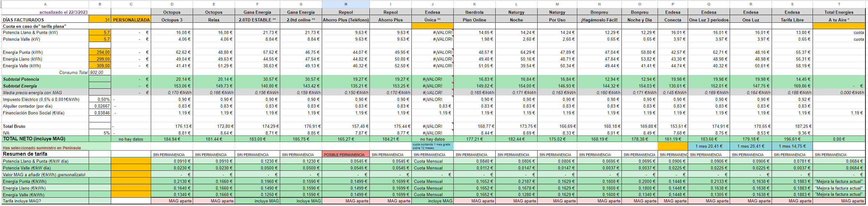Click the '1 mes 14,75 €' cell
Viewport: 868px width, 206px height.
(x=792, y=146)
